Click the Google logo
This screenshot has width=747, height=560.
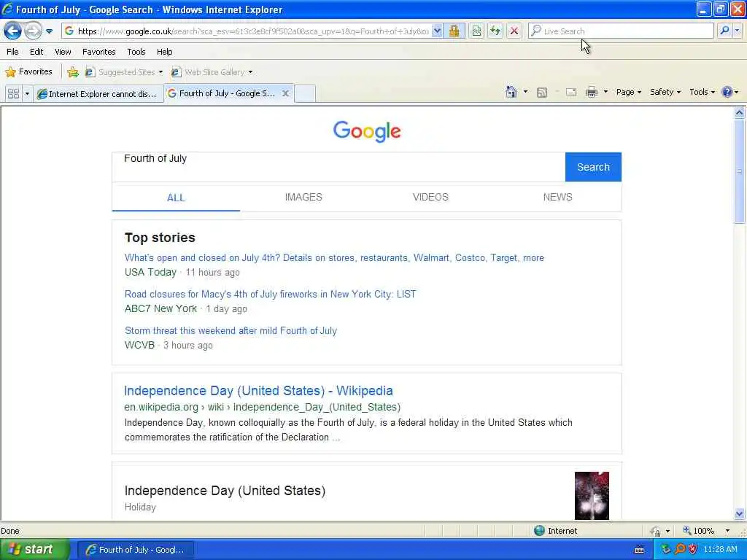pyautogui.click(x=367, y=131)
